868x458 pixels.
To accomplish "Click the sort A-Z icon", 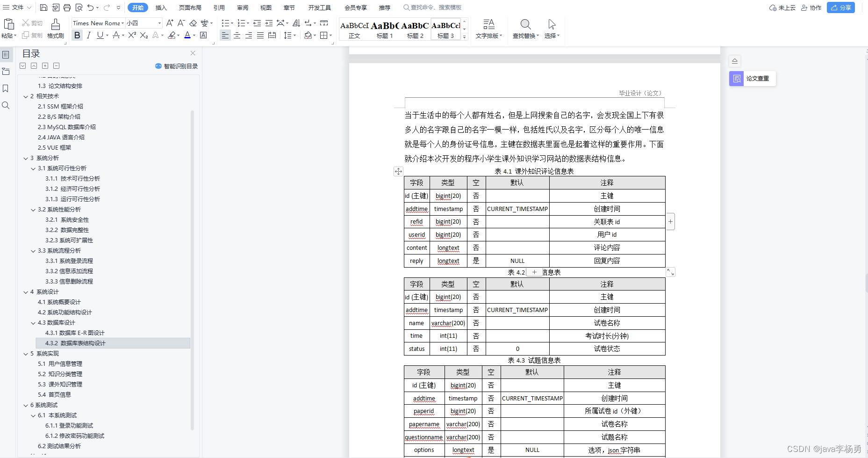I will pos(296,23).
